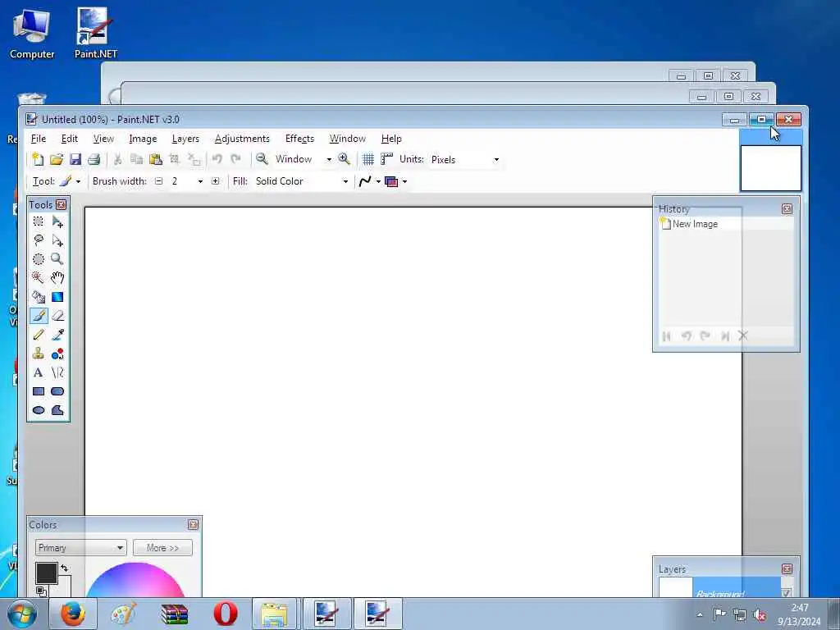Image resolution: width=840 pixels, height=630 pixels.
Task: Open the File menu
Action: pyautogui.click(x=38, y=139)
